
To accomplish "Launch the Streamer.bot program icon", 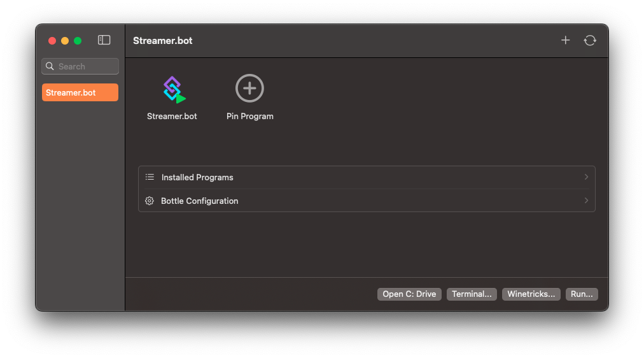I will point(172,89).
